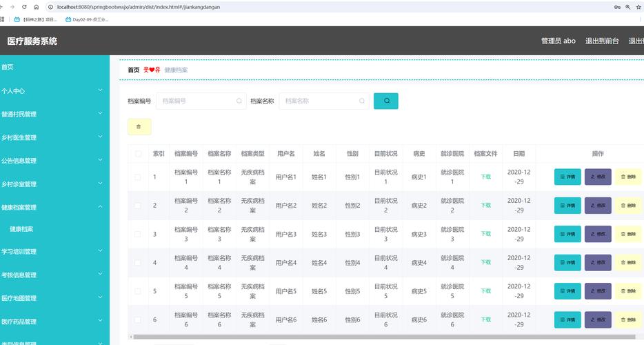Focus the 档案名称 search input

coord(323,101)
